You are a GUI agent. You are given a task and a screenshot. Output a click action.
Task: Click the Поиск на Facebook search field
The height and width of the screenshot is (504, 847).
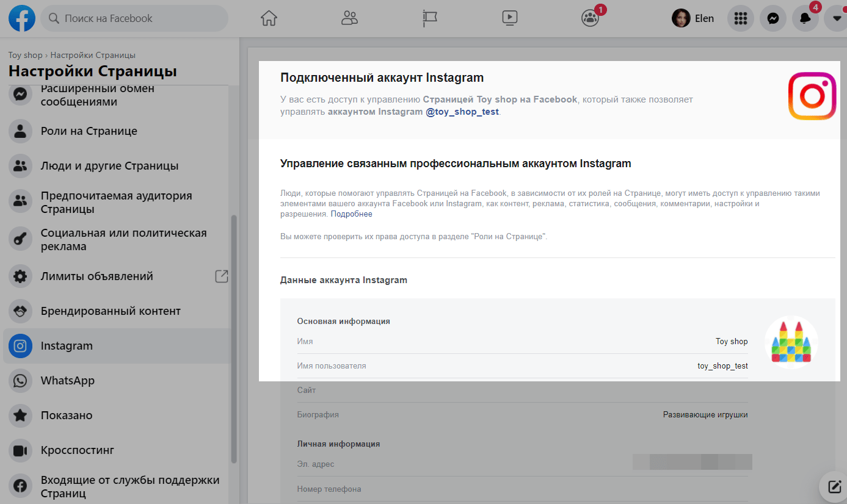pyautogui.click(x=134, y=18)
